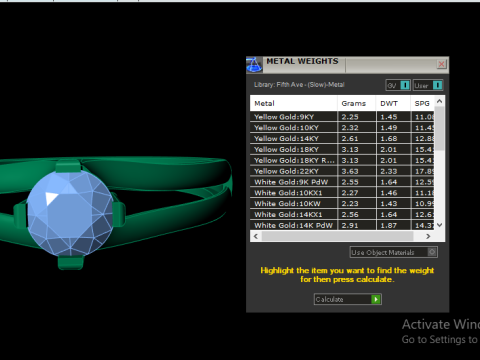This screenshot has width=480, height=360.
Task: Select the White Gold:14KX1 row
Action: click(x=342, y=214)
